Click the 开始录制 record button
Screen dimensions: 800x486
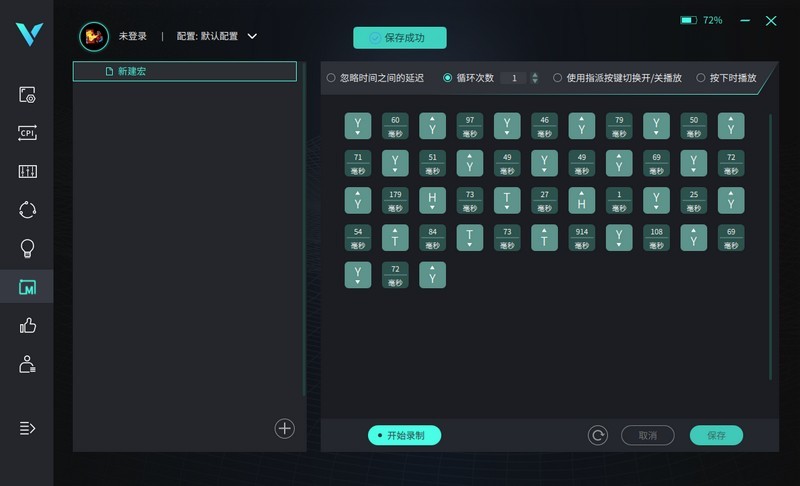[404, 436]
